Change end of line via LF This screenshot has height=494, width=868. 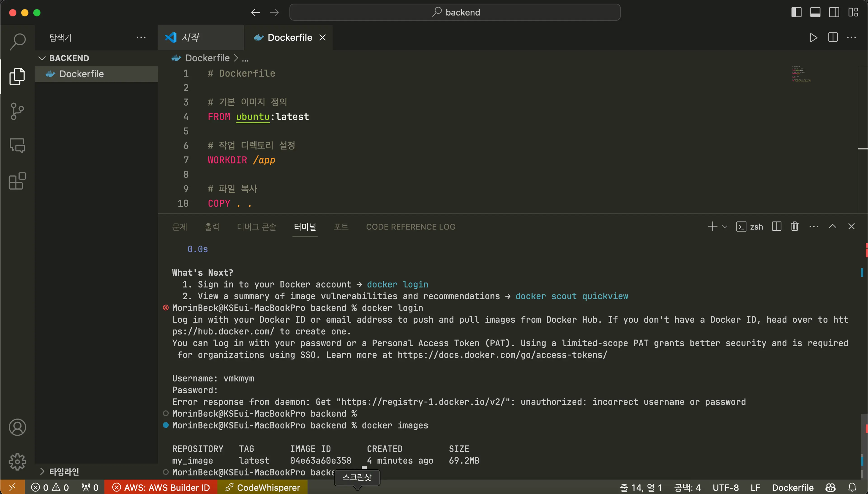pyautogui.click(x=755, y=487)
